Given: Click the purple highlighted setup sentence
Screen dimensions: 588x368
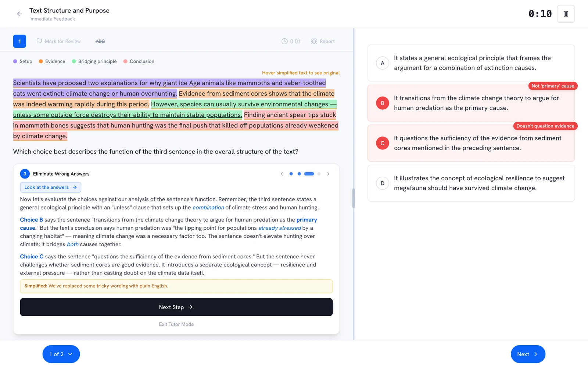Looking at the screenshot, I should pos(169,88).
